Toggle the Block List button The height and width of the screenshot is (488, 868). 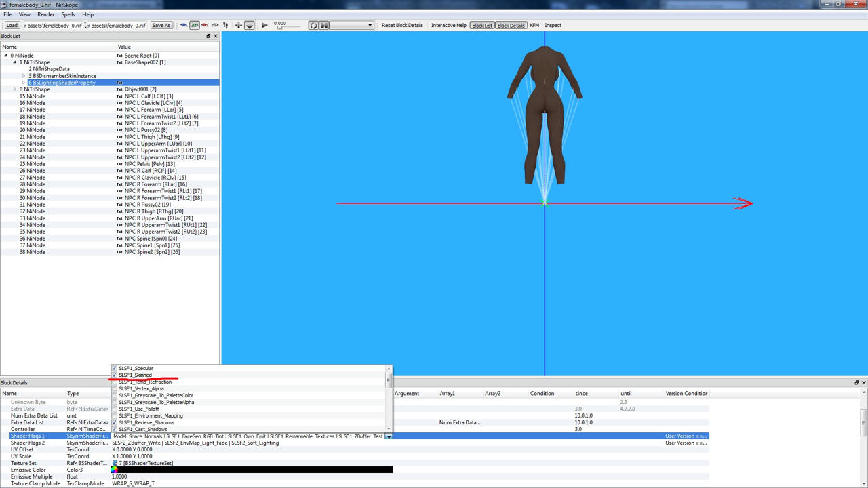tap(482, 25)
